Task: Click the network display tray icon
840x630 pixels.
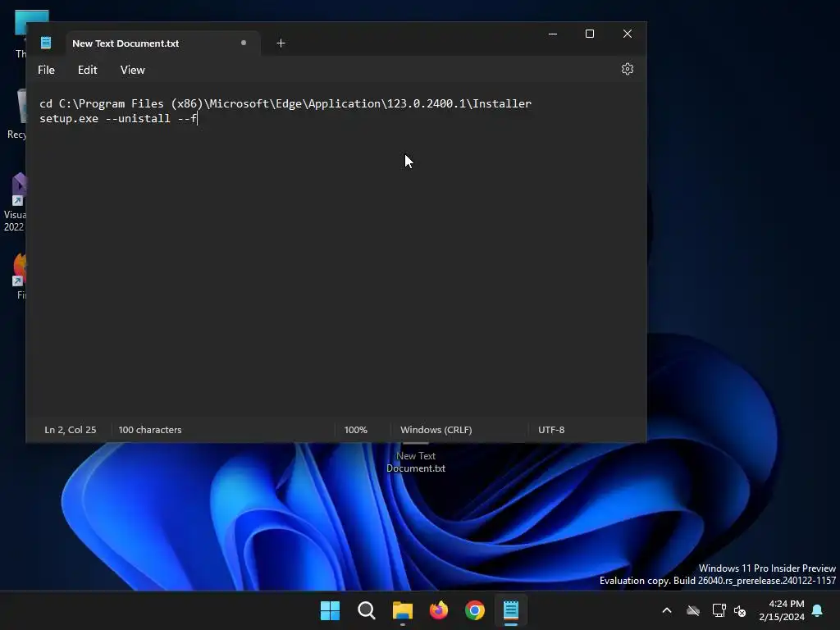Action: click(719, 610)
